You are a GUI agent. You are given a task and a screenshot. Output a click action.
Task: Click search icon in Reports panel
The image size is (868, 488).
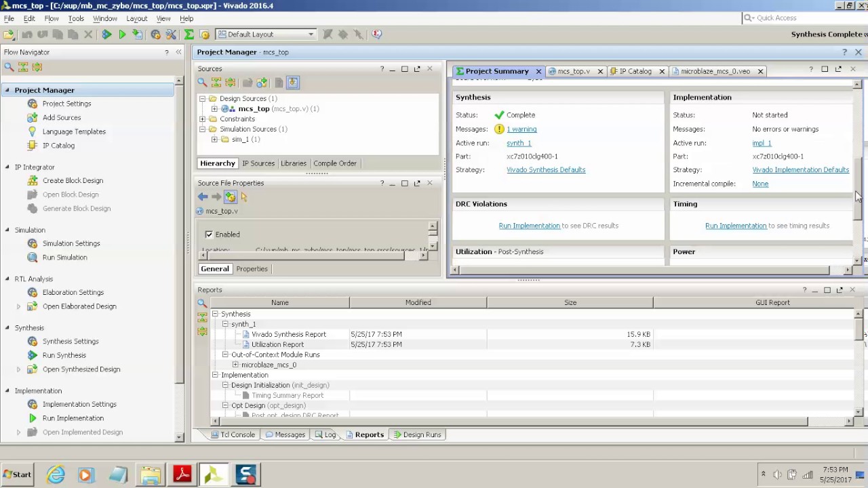(202, 303)
